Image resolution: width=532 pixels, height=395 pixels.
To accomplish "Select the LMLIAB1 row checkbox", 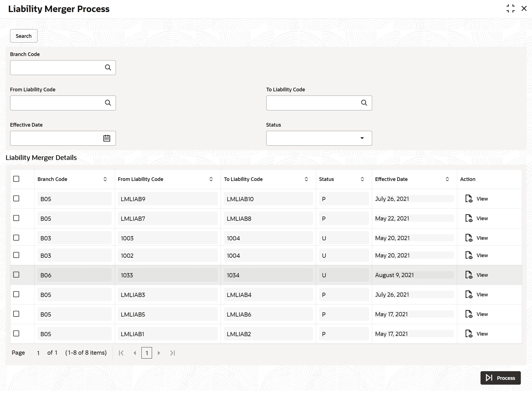I will tap(16, 333).
